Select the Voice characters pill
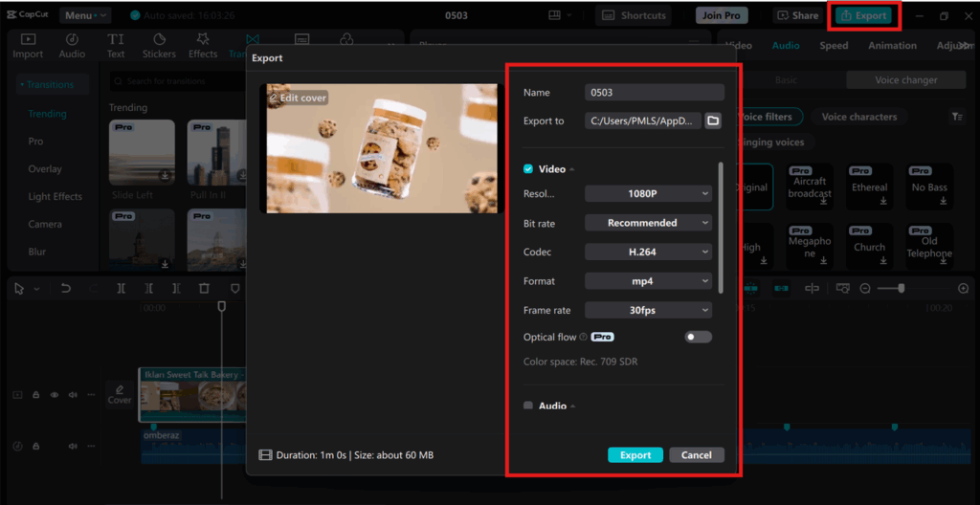The height and width of the screenshot is (505, 980). point(858,117)
